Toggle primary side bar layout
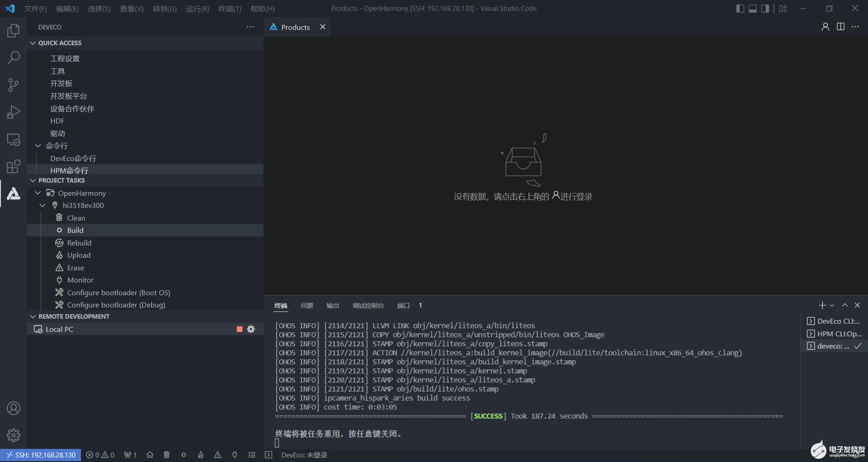The height and width of the screenshot is (462, 868). click(740, 9)
